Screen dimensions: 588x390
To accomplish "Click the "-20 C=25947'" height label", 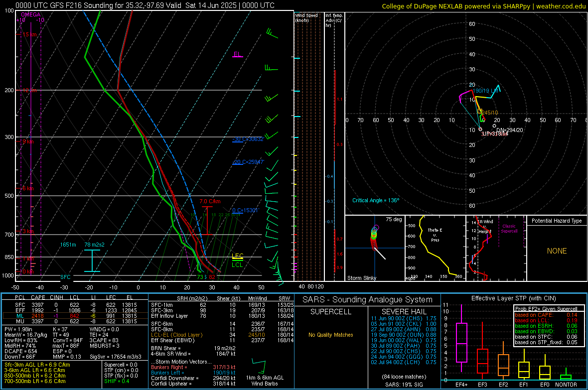I will click(248, 162).
